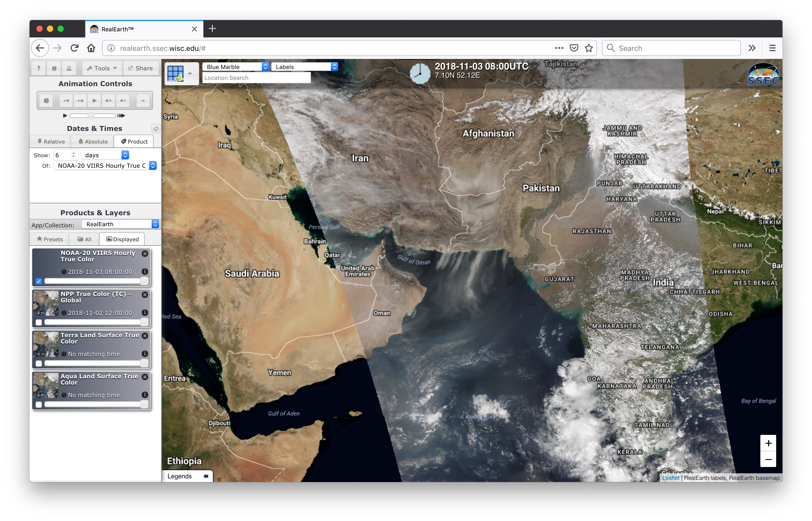
Task: Click the NPP True Color layer thumbnail
Action: (46, 303)
